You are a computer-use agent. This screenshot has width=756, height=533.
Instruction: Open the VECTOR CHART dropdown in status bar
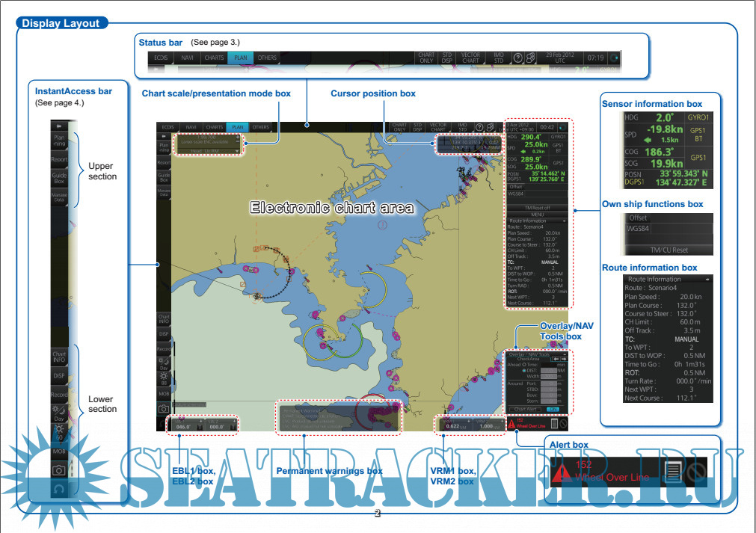[470, 58]
